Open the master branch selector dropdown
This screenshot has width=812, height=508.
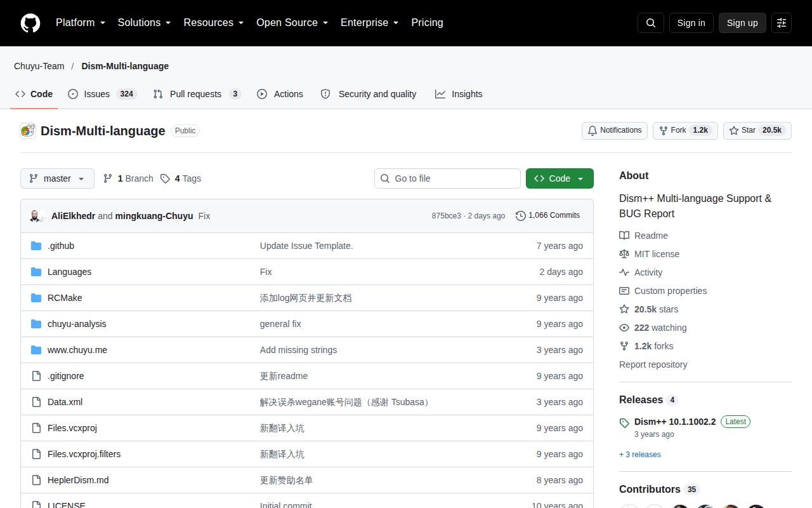tap(57, 178)
